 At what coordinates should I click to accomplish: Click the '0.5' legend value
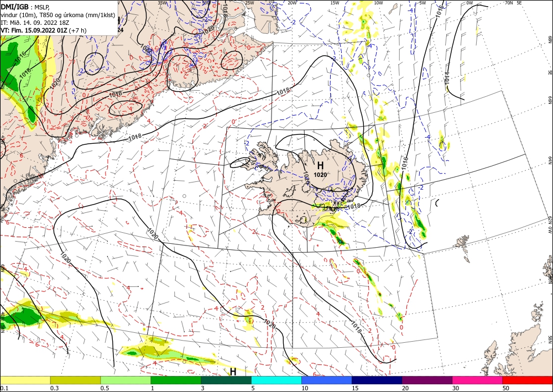105,388
